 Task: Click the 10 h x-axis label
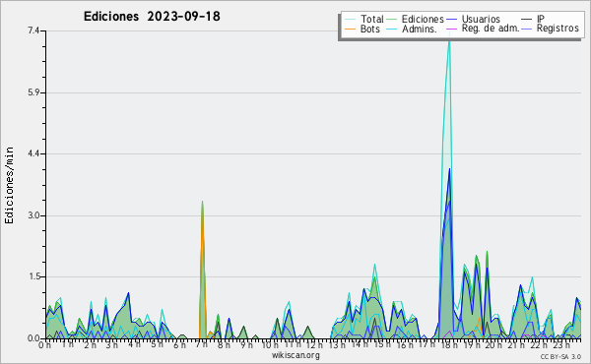(x=269, y=344)
